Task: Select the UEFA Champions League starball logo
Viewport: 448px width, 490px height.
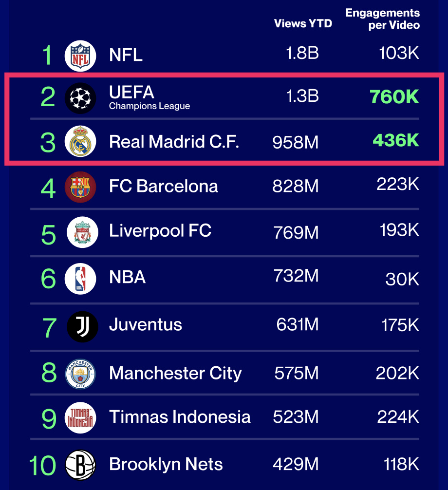Action: coord(80,98)
